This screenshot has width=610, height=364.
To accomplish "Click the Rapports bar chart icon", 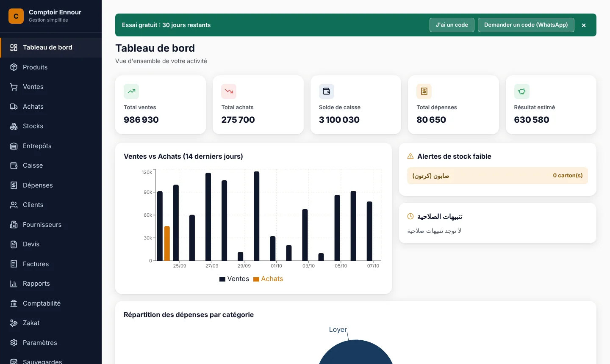I will (14, 284).
